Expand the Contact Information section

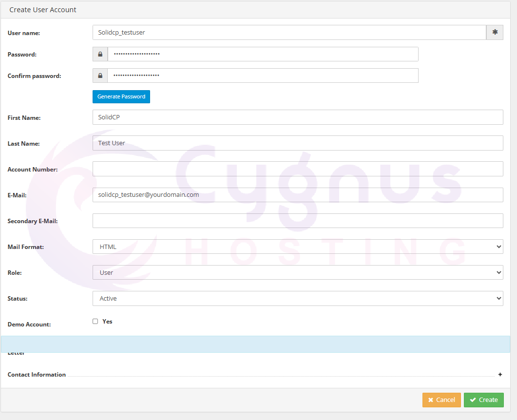pos(37,375)
